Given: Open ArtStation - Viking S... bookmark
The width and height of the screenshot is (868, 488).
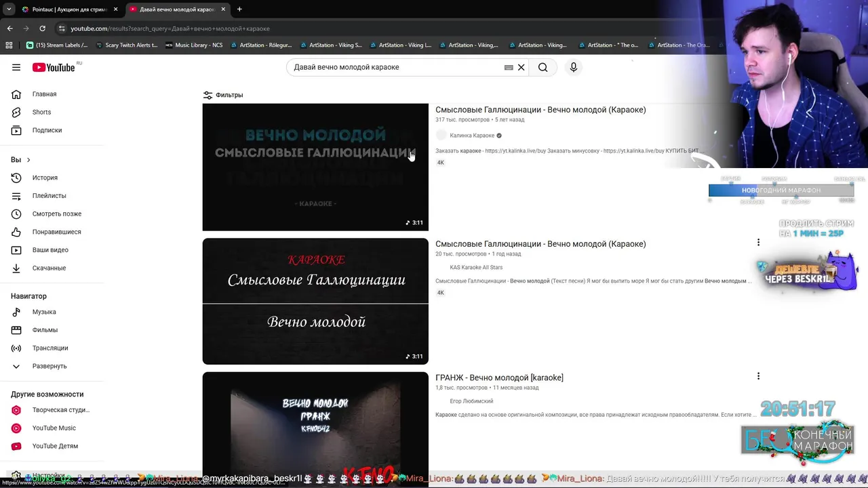Looking at the screenshot, I should click(331, 45).
